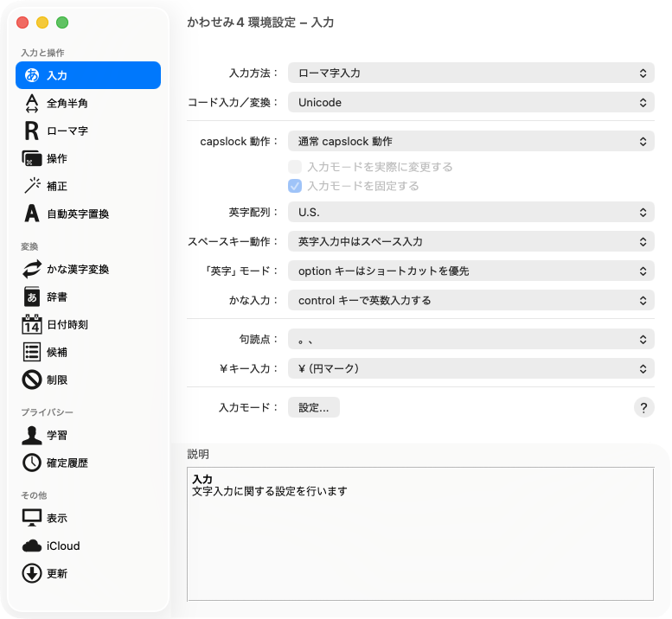Open the 更新 download icon

click(32, 573)
